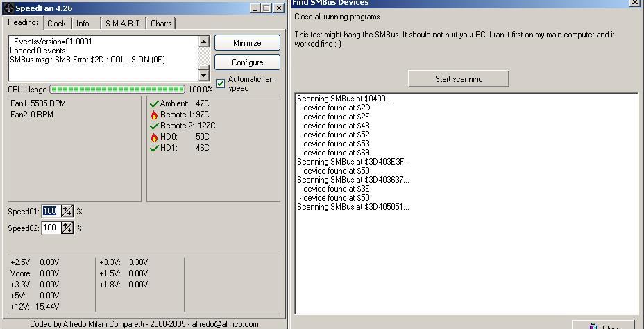Click the Speed02 value field

(x=51, y=228)
